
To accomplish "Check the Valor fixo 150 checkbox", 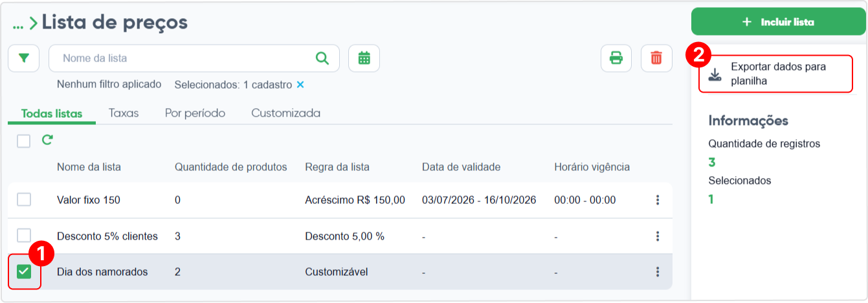I will coord(24,199).
